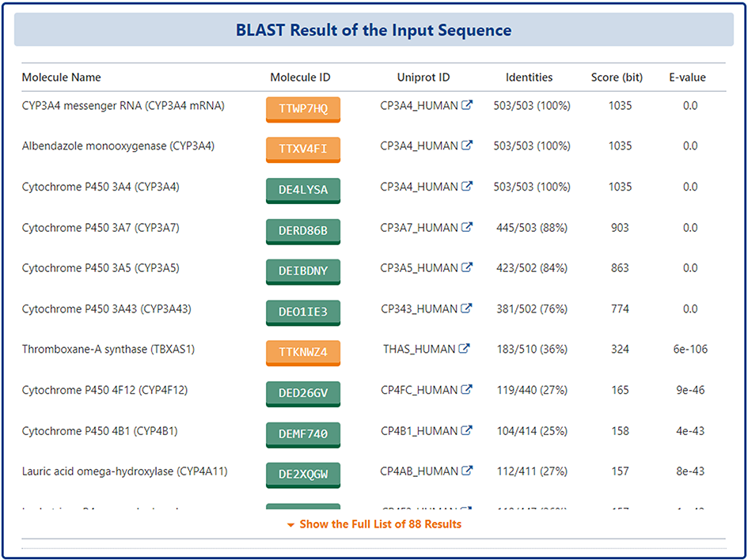Open the TTKNWZ4 Thromboxane-A synthase button
Screen dimensions: 748x560
pyautogui.click(x=303, y=353)
